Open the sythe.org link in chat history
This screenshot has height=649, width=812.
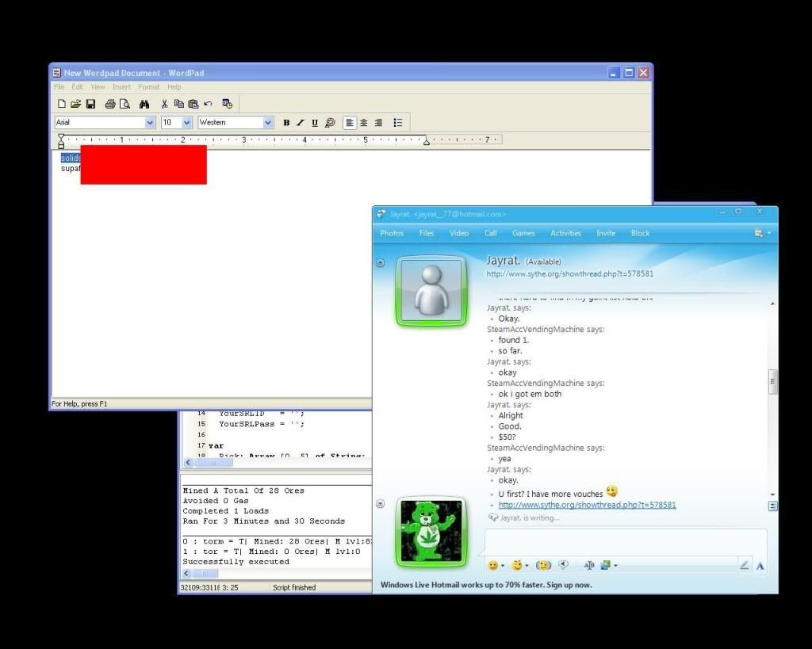point(587,505)
